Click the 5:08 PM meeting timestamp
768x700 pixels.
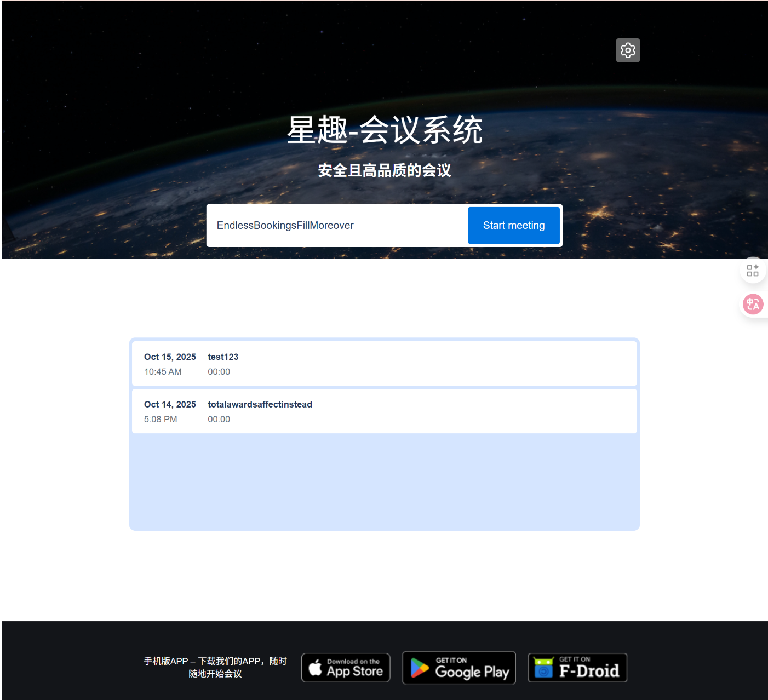pyautogui.click(x=161, y=419)
